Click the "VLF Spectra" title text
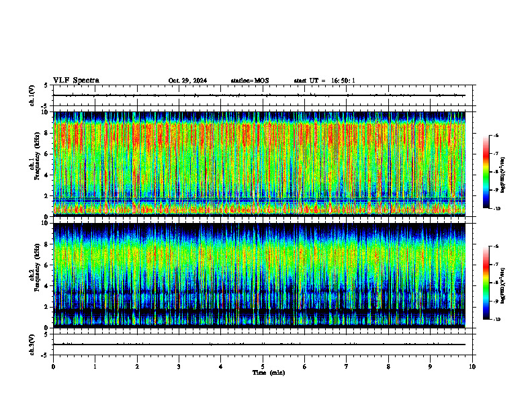Screen dimensions: 532x411 coord(77,81)
